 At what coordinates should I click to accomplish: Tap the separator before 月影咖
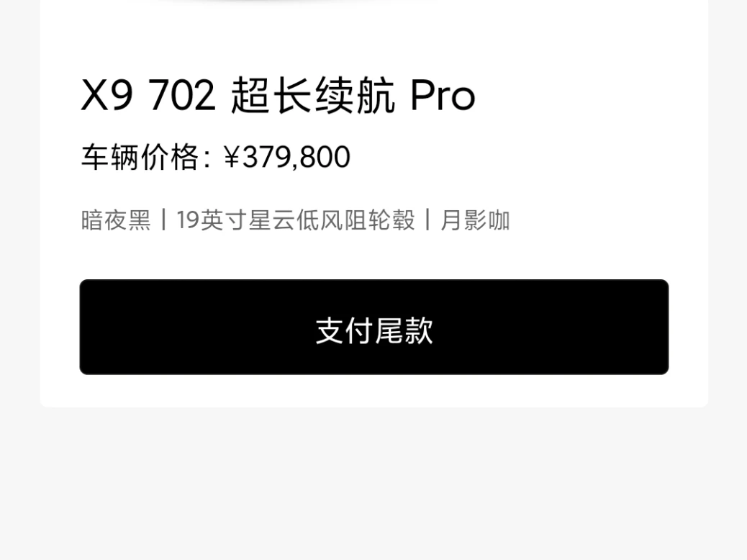pyautogui.click(x=427, y=220)
